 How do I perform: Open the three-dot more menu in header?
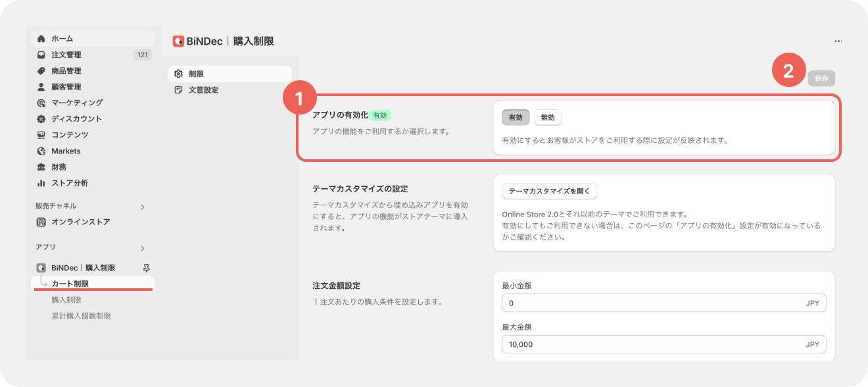(838, 41)
